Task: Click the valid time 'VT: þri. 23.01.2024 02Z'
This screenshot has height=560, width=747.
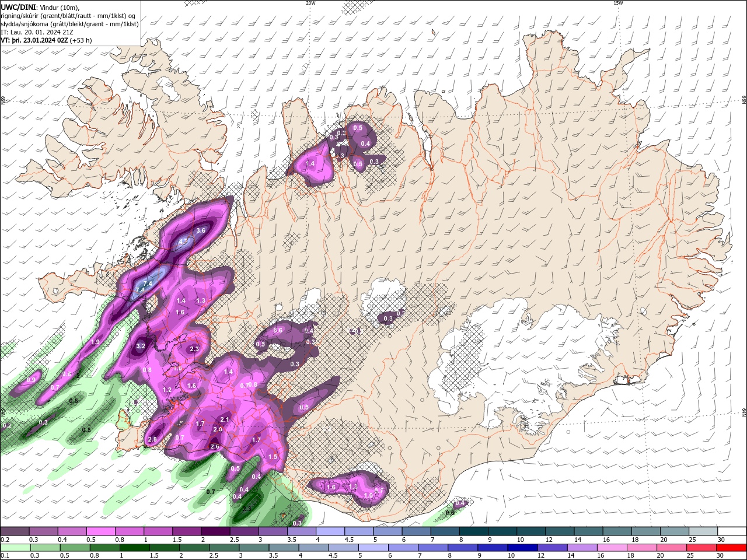Action: point(34,40)
